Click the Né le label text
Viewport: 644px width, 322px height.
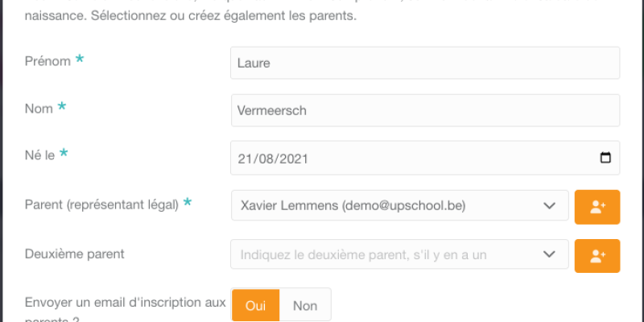click(x=39, y=155)
